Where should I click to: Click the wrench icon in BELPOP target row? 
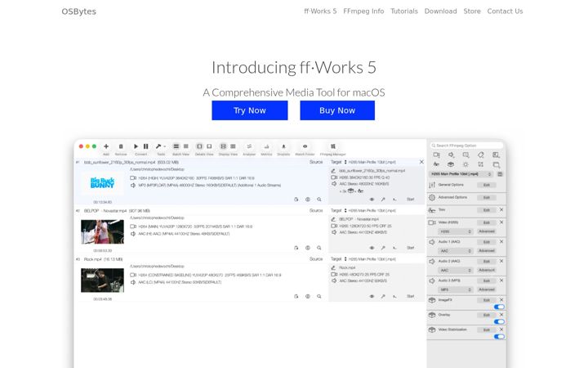click(383, 248)
